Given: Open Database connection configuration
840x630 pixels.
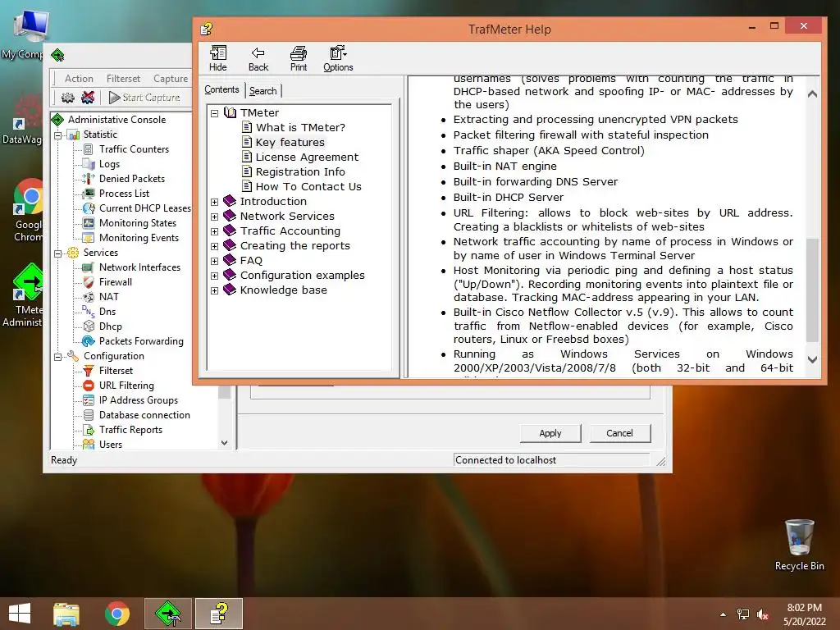Looking at the screenshot, I should (144, 414).
